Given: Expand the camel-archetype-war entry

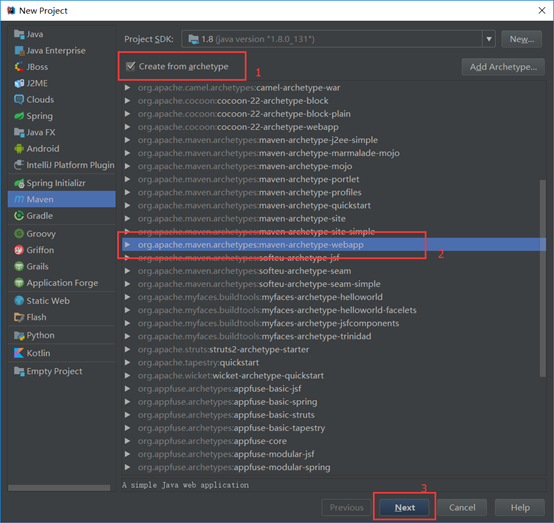Looking at the screenshot, I should point(128,88).
